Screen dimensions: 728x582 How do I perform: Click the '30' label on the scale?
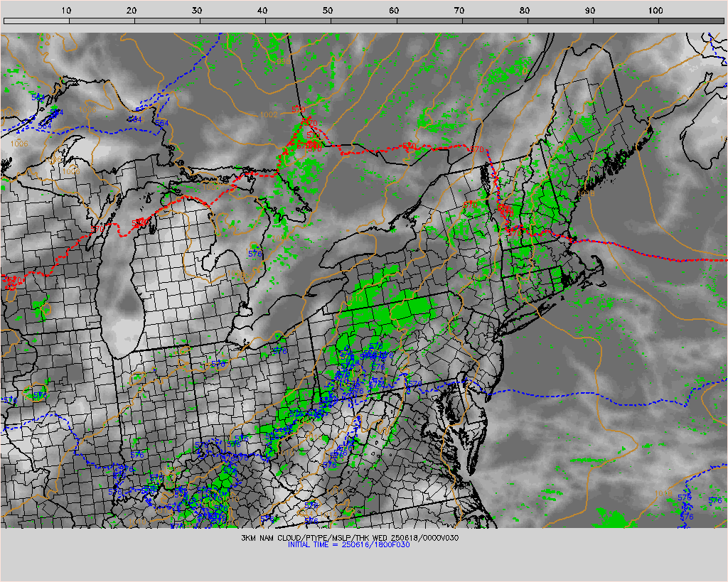click(197, 10)
